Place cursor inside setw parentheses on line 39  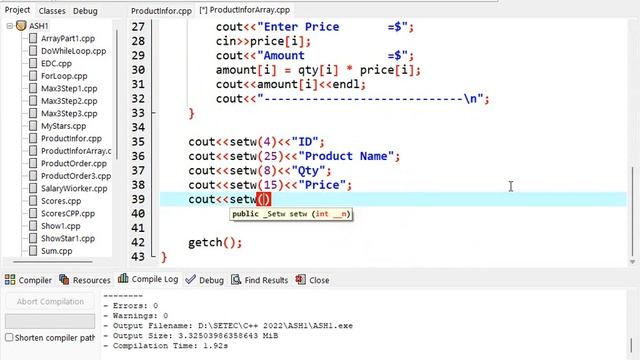click(x=264, y=200)
